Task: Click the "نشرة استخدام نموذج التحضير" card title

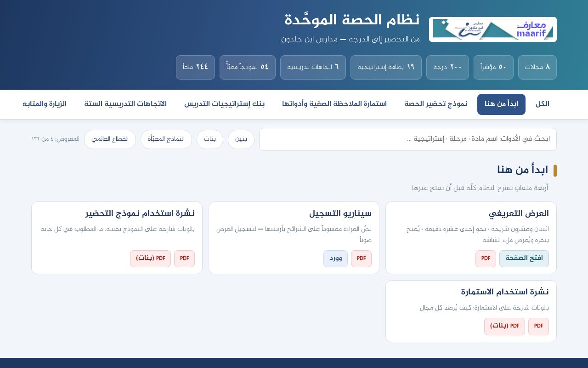Action: (x=140, y=213)
